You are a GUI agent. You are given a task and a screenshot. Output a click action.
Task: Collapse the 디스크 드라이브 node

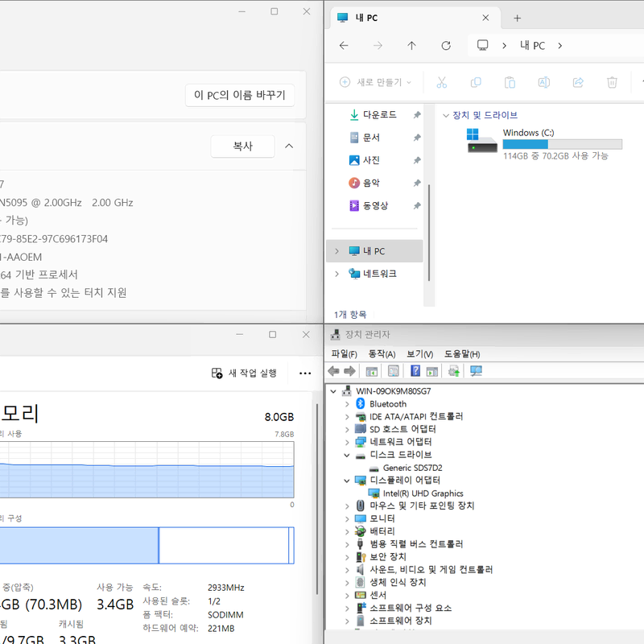pos(347,455)
